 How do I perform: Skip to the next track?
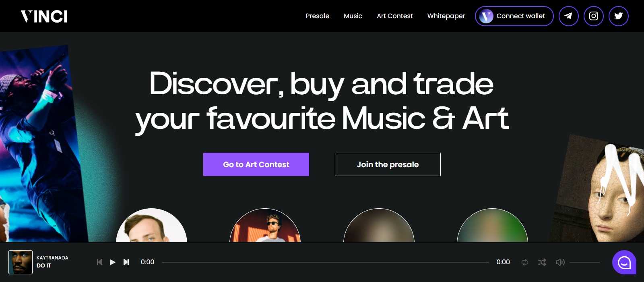(x=126, y=262)
